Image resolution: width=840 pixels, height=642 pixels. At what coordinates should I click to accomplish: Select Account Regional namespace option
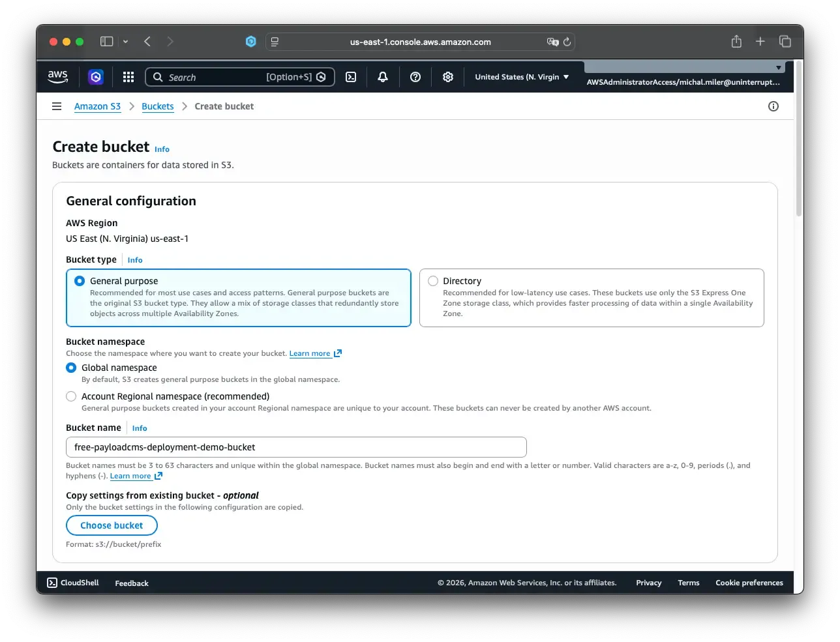[x=71, y=396]
